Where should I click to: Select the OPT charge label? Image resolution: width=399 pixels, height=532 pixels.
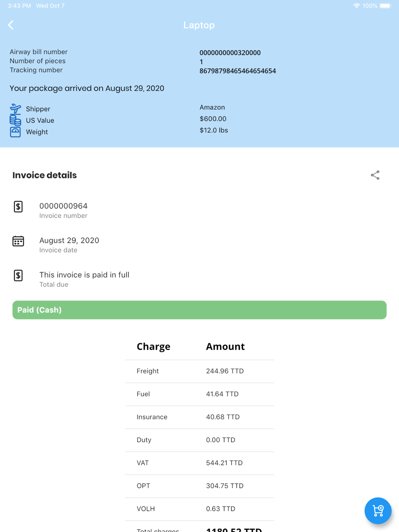pos(144,486)
